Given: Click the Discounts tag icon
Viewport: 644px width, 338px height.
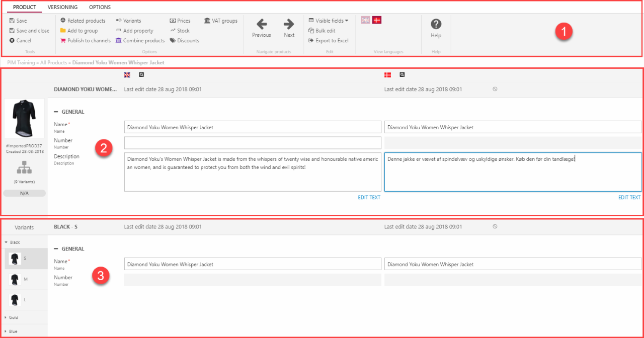Looking at the screenshot, I should pos(173,41).
